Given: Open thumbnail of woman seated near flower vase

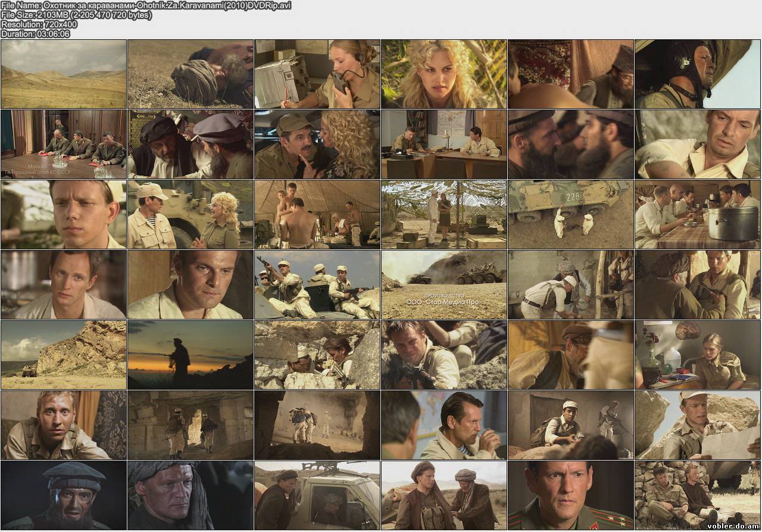Looking at the screenshot, I should tap(698, 355).
